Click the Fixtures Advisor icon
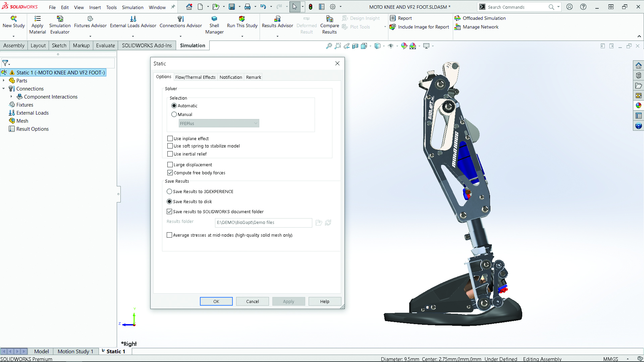The width and height of the screenshot is (644, 362). 90,19
